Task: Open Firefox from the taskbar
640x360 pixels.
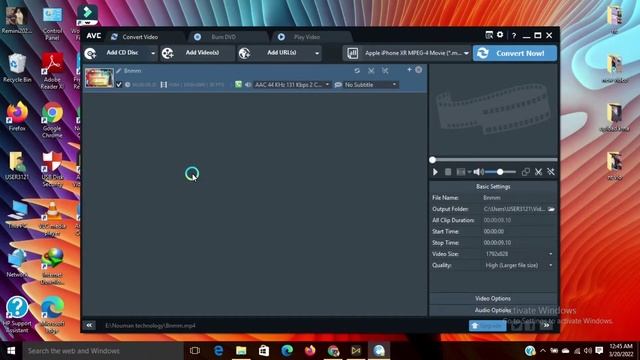Action: click(x=310, y=351)
